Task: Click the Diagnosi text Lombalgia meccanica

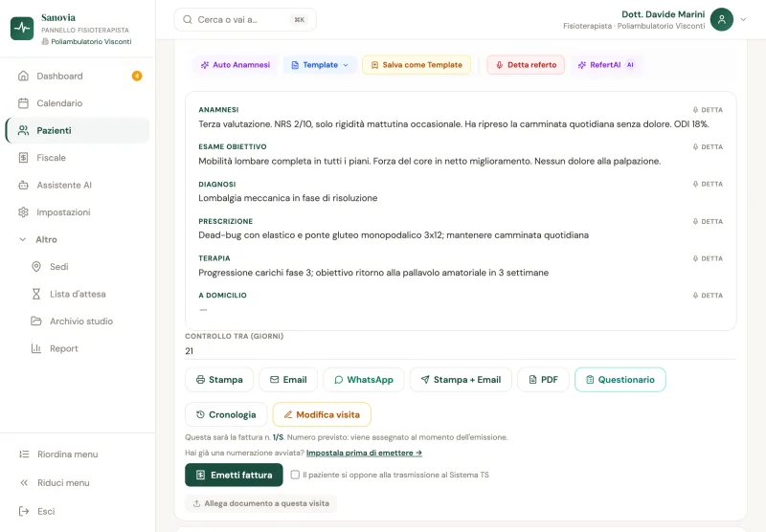Action: (288, 198)
